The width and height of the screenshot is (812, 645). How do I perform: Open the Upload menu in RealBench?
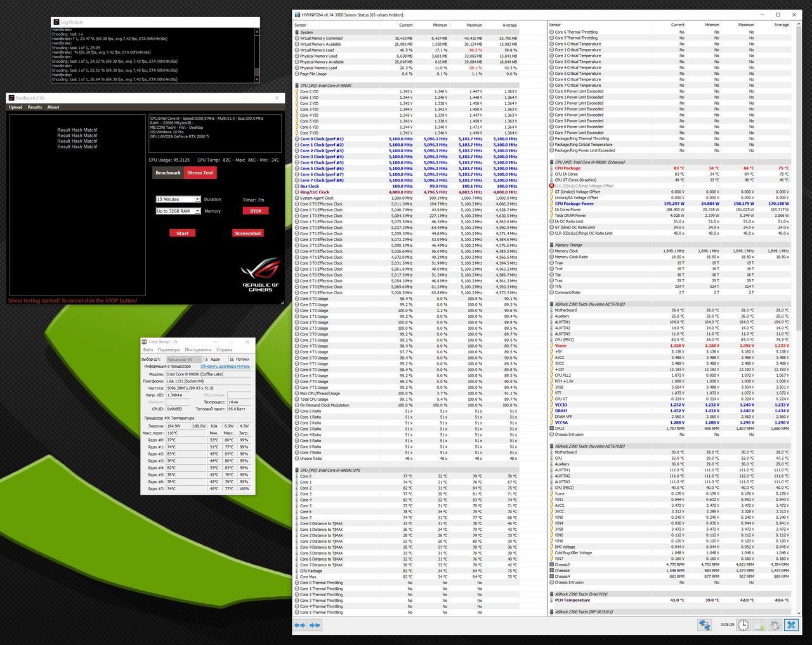pos(15,107)
